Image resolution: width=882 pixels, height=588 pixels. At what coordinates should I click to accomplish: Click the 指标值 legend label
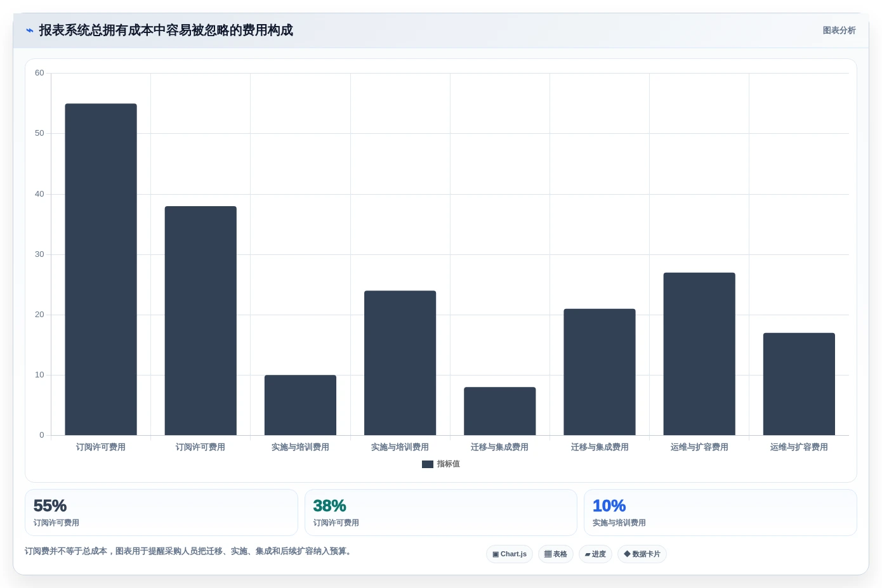[x=448, y=464]
